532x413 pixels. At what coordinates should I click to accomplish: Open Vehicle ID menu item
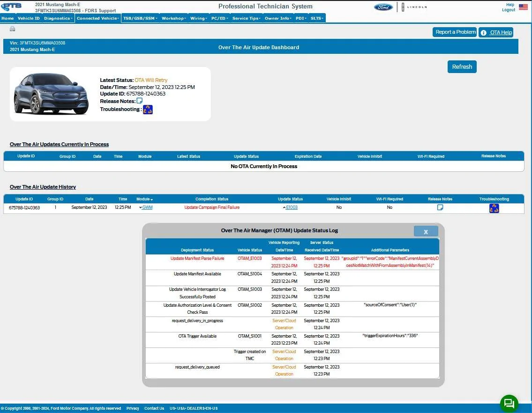click(29, 18)
